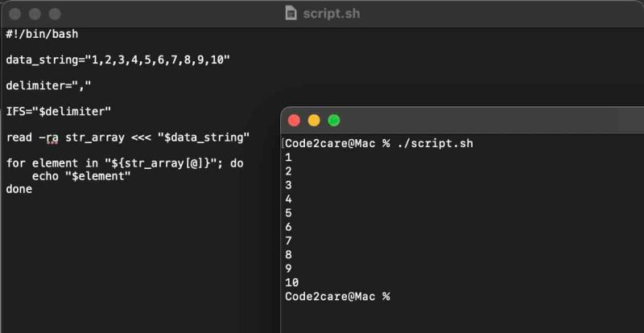
Task: Click the done keyword in editor
Action: pos(19,189)
